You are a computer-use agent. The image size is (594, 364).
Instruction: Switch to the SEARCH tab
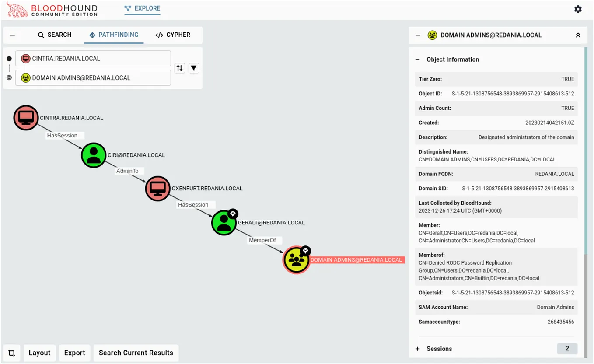[x=55, y=35]
